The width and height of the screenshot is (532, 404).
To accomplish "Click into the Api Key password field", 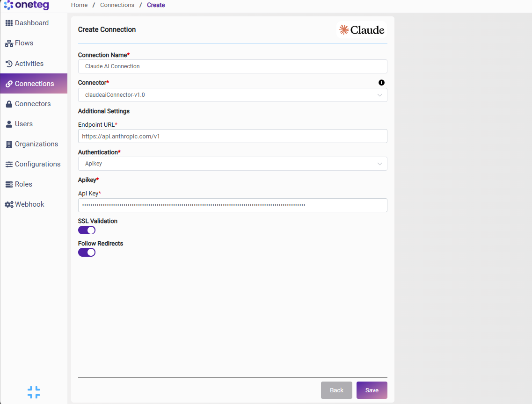I will 233,205.
